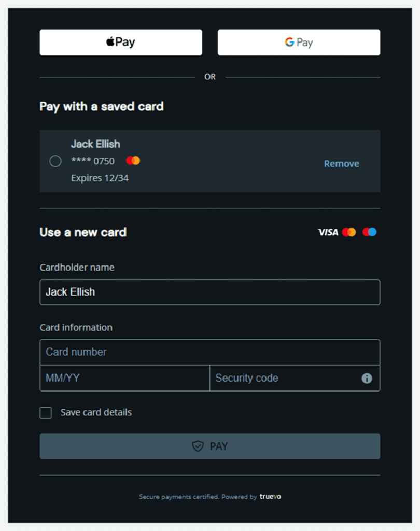
Task: Click the Maestro logo
Action: point(370,232)
